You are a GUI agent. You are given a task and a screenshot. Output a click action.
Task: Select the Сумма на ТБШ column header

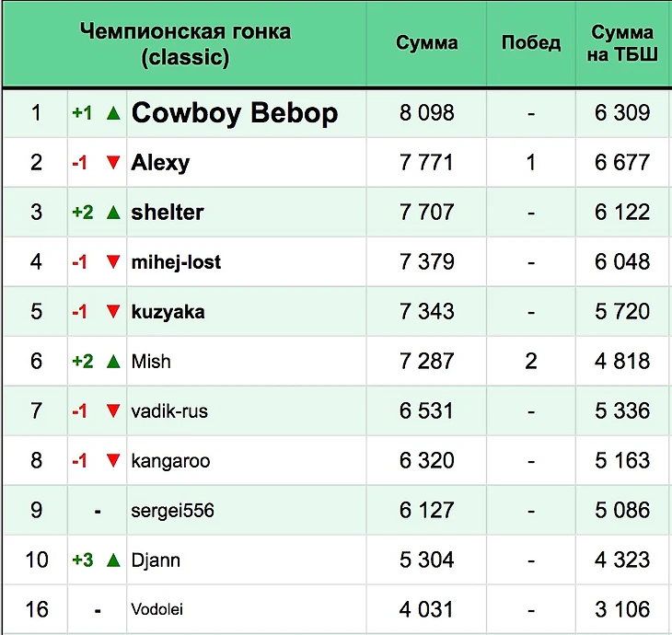(x=622, y=43)
